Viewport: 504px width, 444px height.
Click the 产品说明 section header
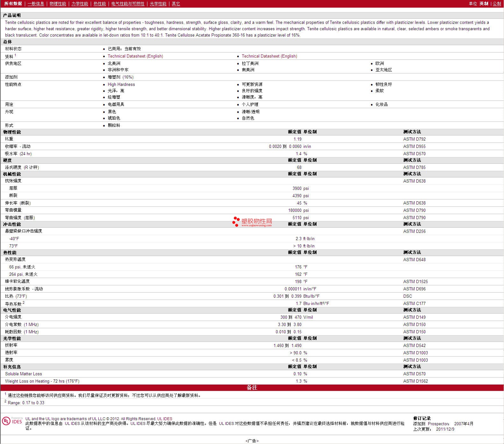click(12, 15)
